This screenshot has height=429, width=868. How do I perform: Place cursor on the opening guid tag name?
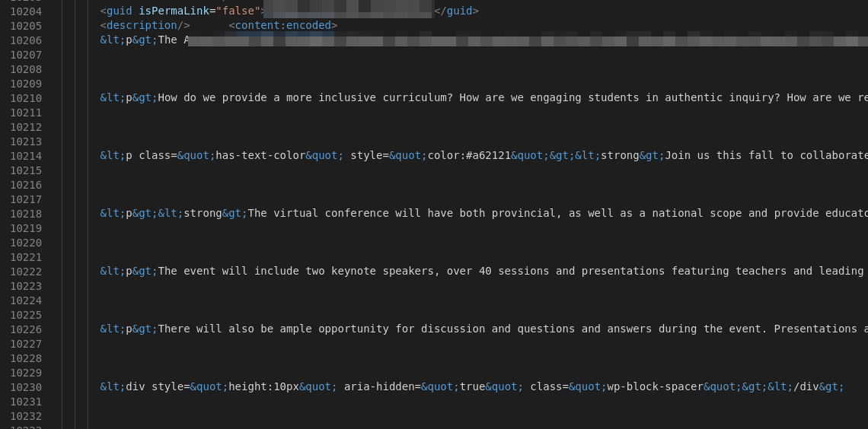click(119, 11)
